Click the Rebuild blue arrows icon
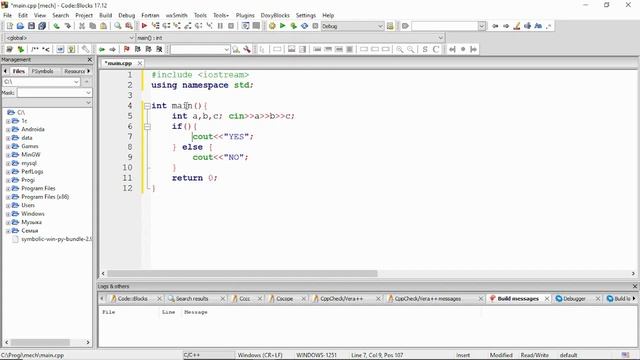 (x=304, y=26)
